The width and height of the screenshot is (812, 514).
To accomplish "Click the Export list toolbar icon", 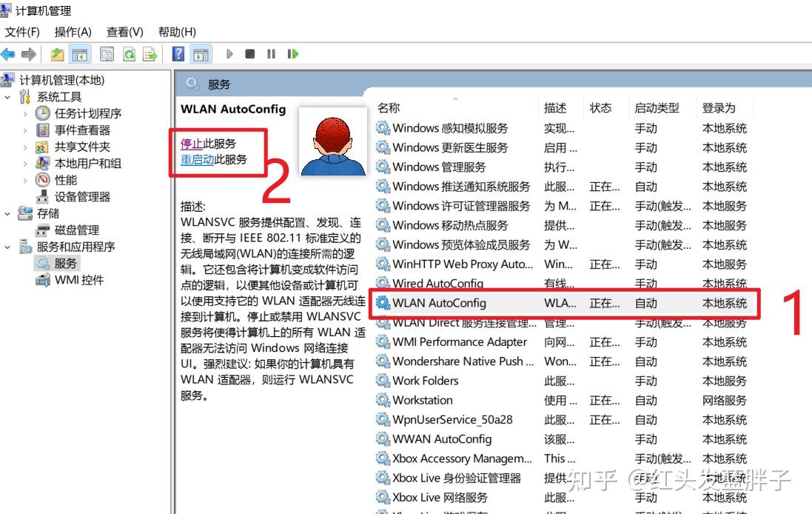I will coord(150,54).
